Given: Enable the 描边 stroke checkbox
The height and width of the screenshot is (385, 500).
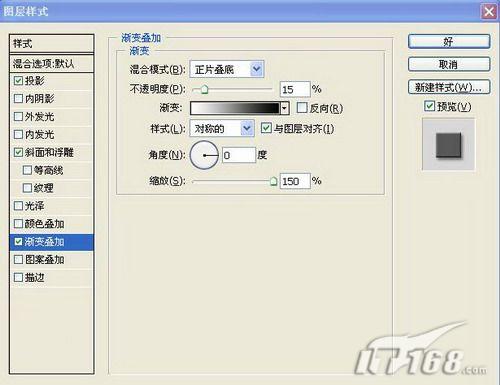Looking at the screenshot, I should (18, 277).
